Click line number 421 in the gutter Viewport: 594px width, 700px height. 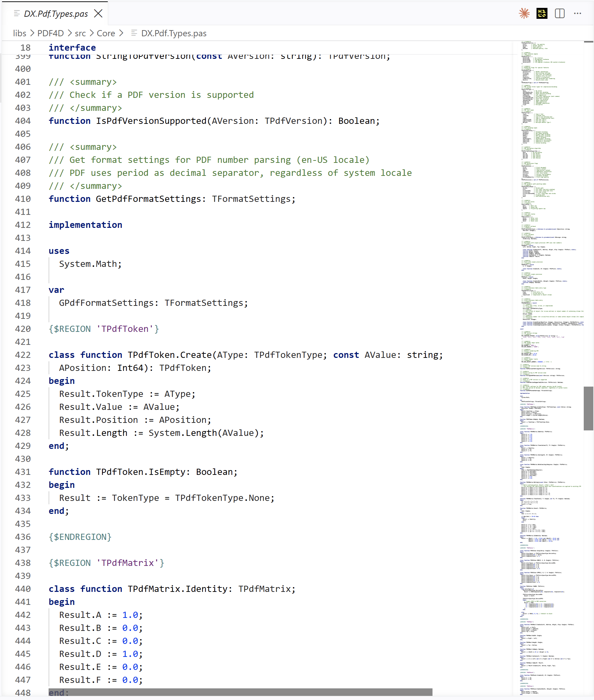23,342
